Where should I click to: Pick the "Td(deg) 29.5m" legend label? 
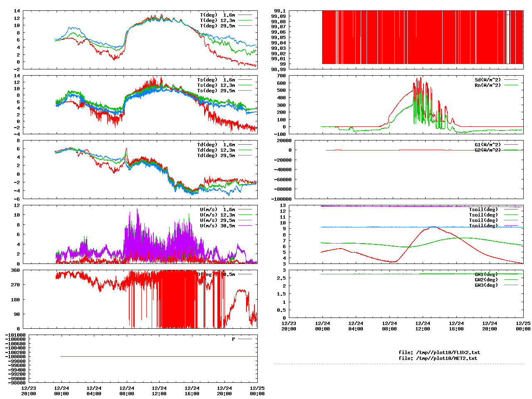(216, 155)
